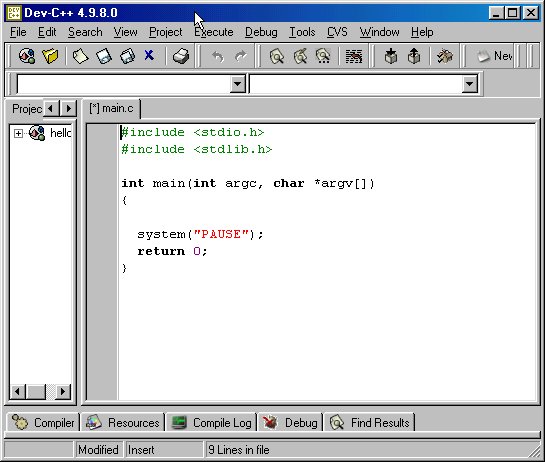The width and height of the screenshot is (545, 462).
Task: Click the system("PAUSE") line
Action: pyautogui.click(x=200, y=234)
